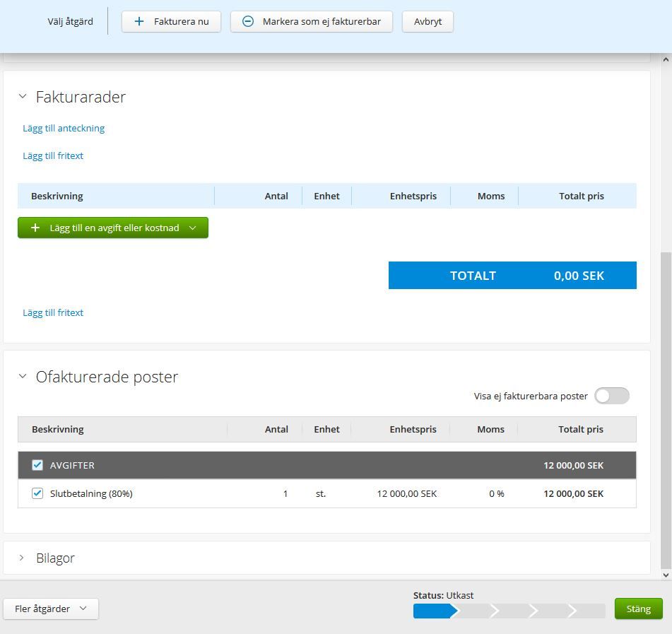The height and width of the screenshot is (634, 672).
Task: Click the vertical scrollbar thumb
Action: [666, 409]
